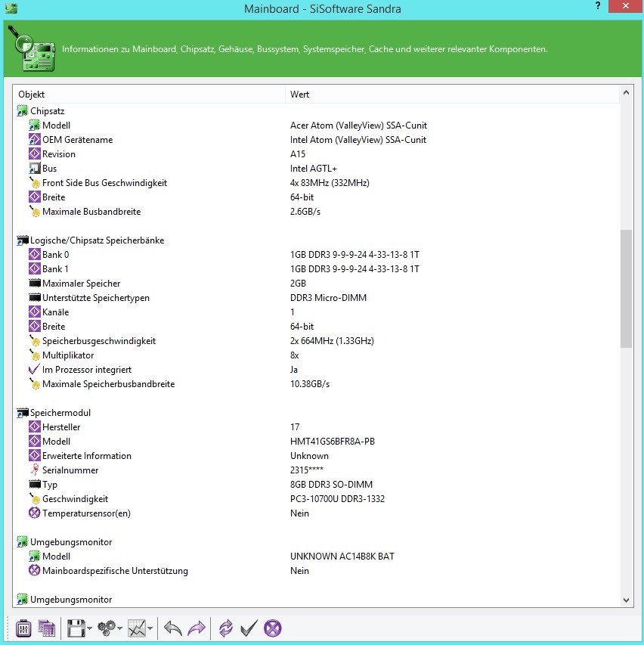644x645 pixels.
Task: Click icon beside Front Side Bus Geschwindigkeit
Action: 35,183
